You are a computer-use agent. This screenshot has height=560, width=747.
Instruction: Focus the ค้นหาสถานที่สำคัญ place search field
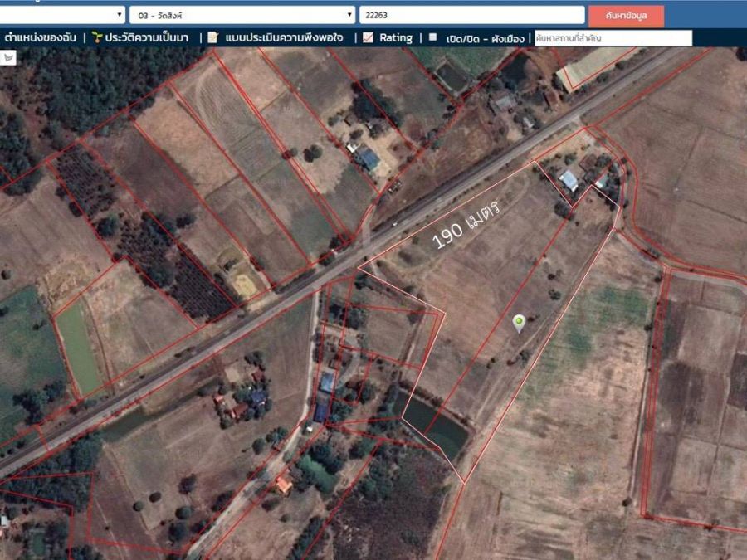pos(613,38)
